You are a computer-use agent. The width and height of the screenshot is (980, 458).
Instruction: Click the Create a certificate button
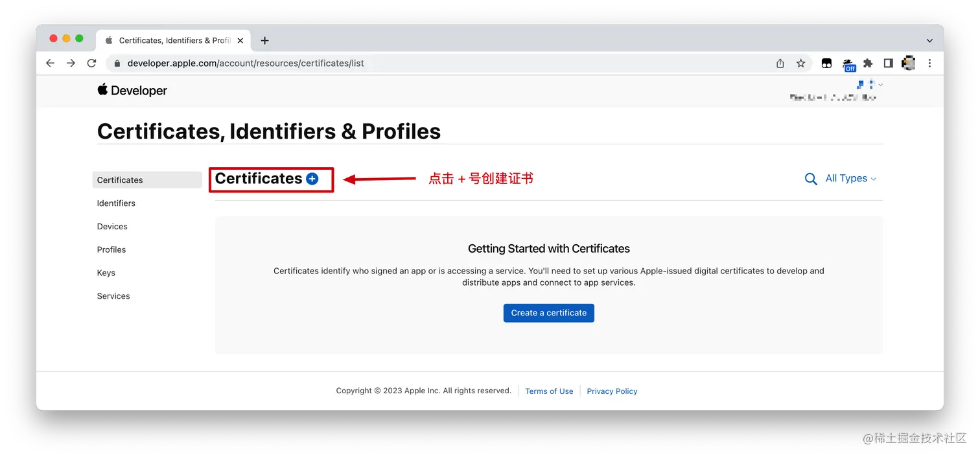549,313
